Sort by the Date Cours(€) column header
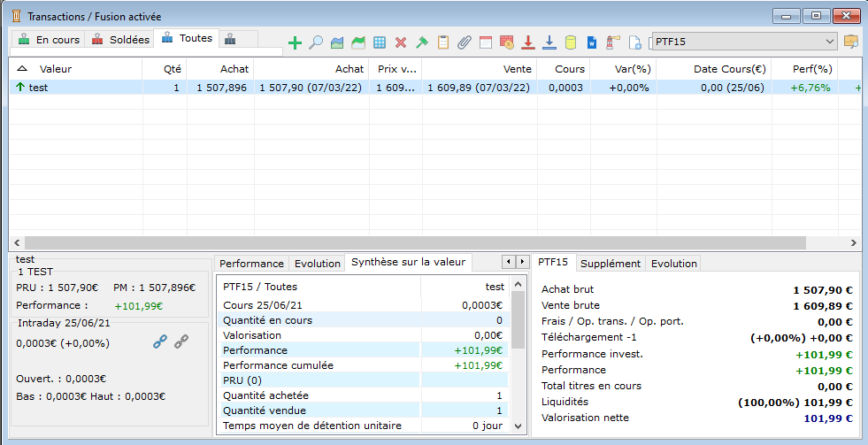868x445 pixels. [714, 69]
